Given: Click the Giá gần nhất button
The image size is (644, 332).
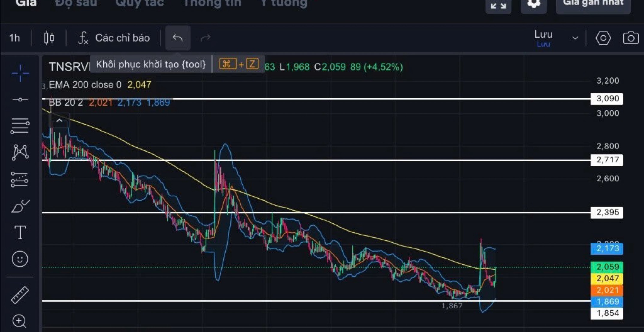Looking at the screenshot, I should tap(592, 4).
